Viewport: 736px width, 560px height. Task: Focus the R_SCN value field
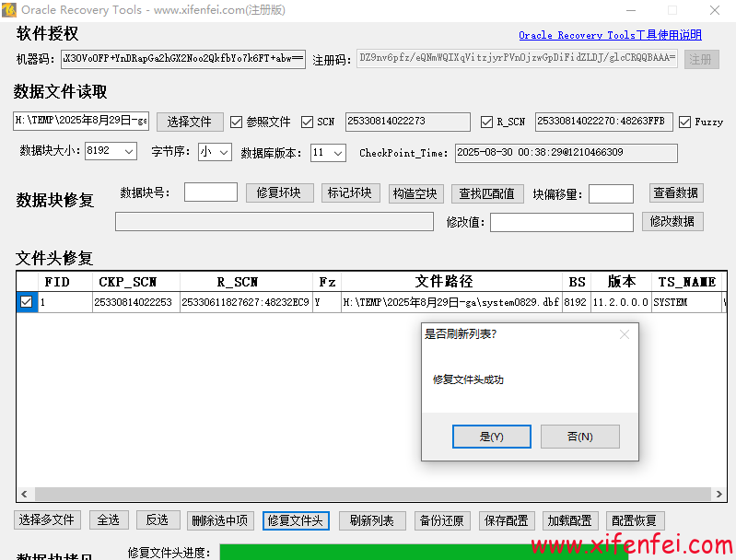click(603, 122)
